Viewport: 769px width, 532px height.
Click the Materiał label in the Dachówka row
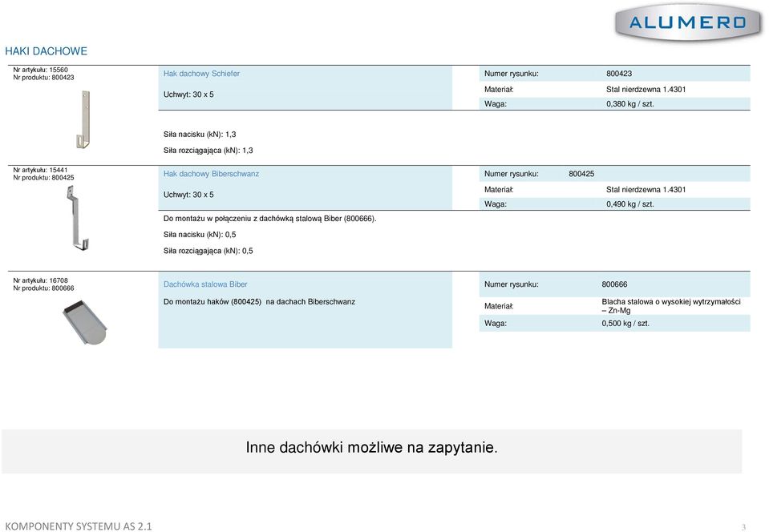[499, 306]
